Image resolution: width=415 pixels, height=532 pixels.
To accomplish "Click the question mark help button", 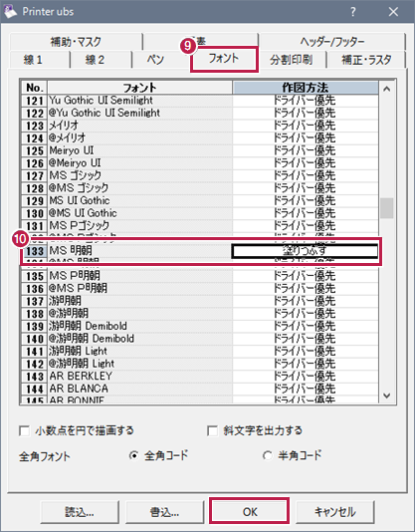I will tap(353, 12).
